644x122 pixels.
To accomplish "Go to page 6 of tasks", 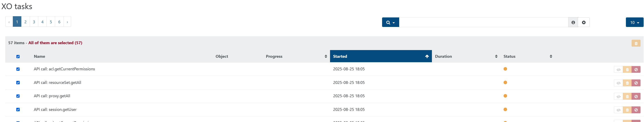I will (x=59, y=22).
